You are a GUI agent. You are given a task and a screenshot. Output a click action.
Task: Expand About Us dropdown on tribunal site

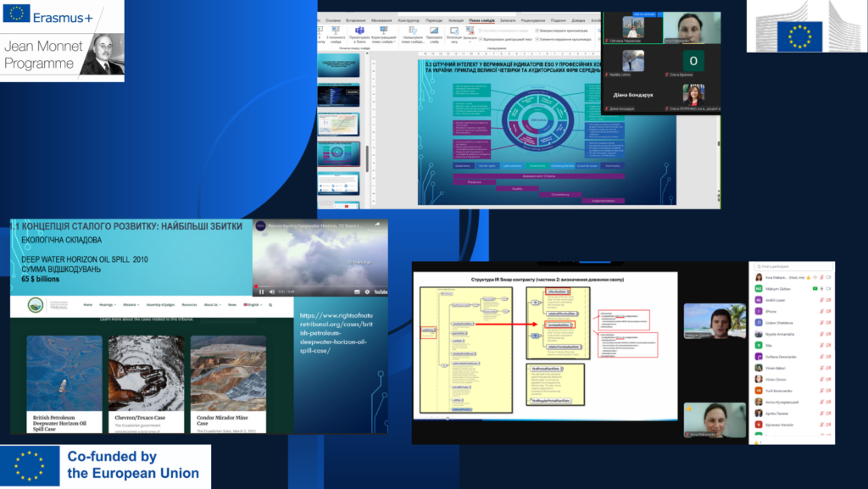click(x=213, y=305)
